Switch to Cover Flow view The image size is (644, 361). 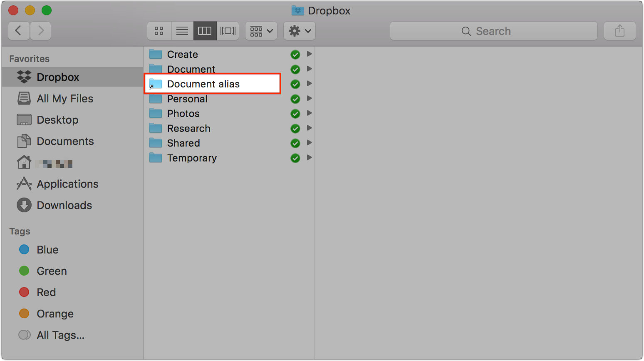[228, 31]
